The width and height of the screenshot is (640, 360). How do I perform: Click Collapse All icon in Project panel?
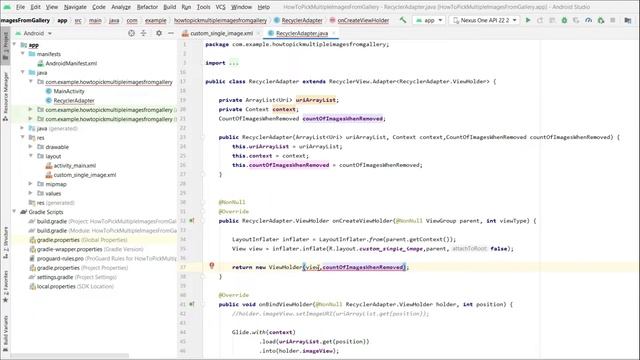tap(143, 33)
